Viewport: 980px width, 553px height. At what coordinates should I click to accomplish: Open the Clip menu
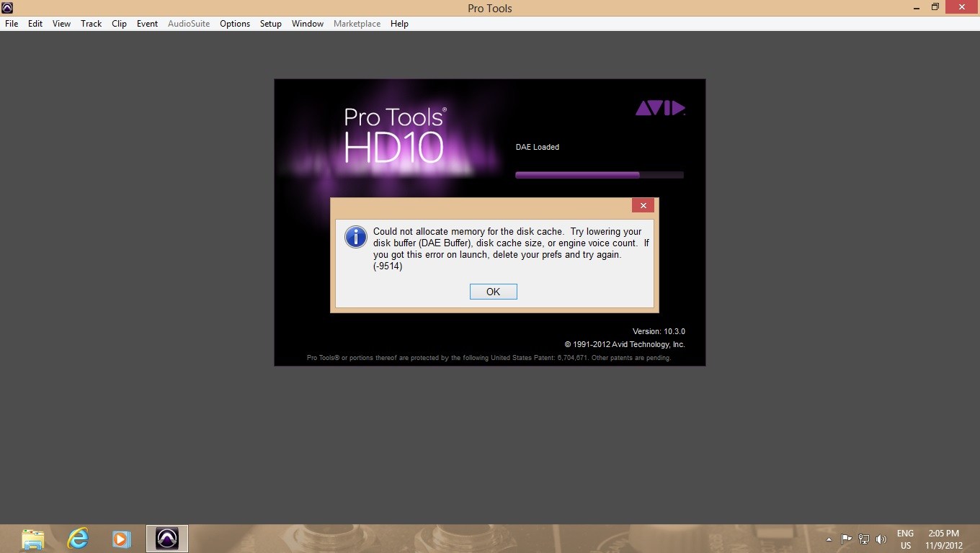click(120, 24)
